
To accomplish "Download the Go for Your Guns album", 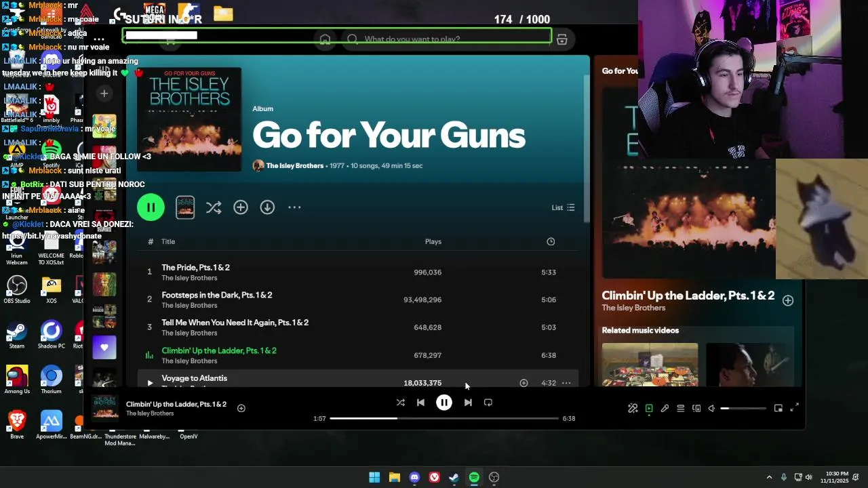I will point(267,207).
